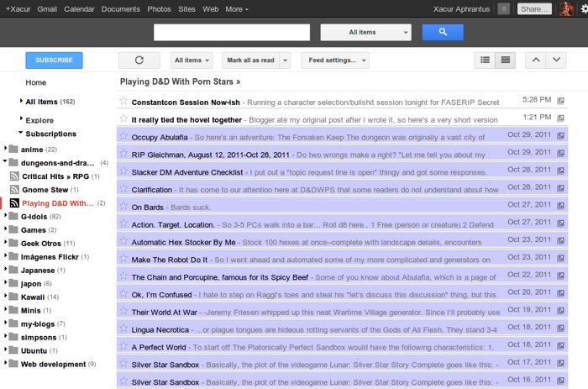588x389 pixels.
Task: Open original of Lingua Necrotica post
Action: point(560,328)
